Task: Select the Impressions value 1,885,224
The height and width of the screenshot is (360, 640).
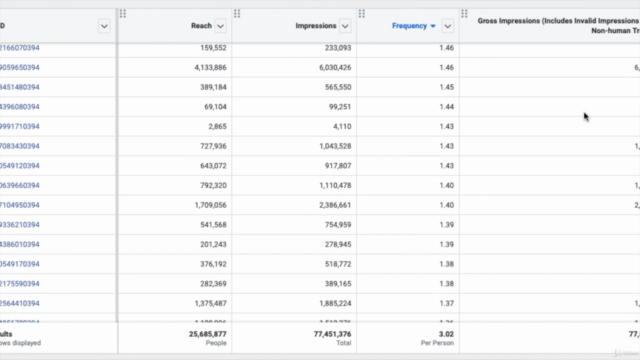Action: point(335,303)
